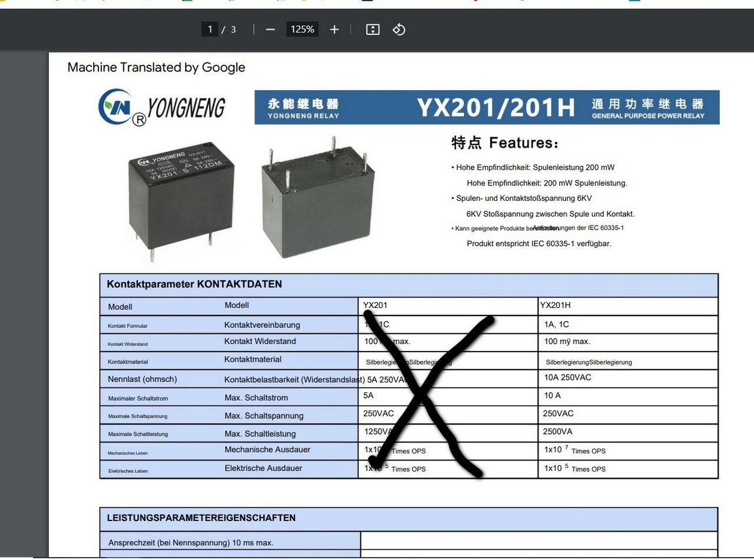
Task: Click the "Features:" heading
Action: coord(523,143)
